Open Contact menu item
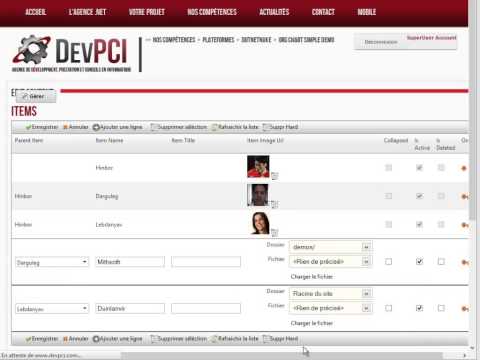The width and height of the screenshot is (480, 360). 323,12
